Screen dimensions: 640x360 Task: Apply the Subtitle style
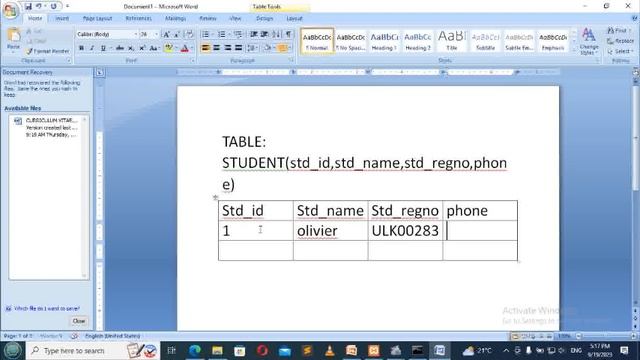pos(486,41)
